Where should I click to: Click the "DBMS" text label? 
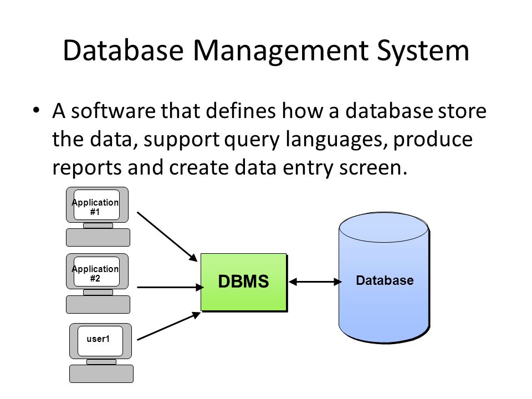click(x=244, y=282)
